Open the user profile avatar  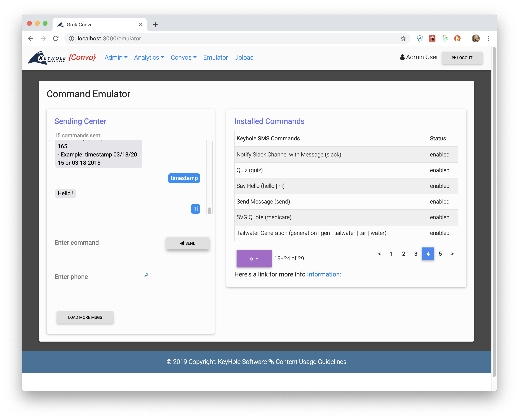(x=475, y=38)
